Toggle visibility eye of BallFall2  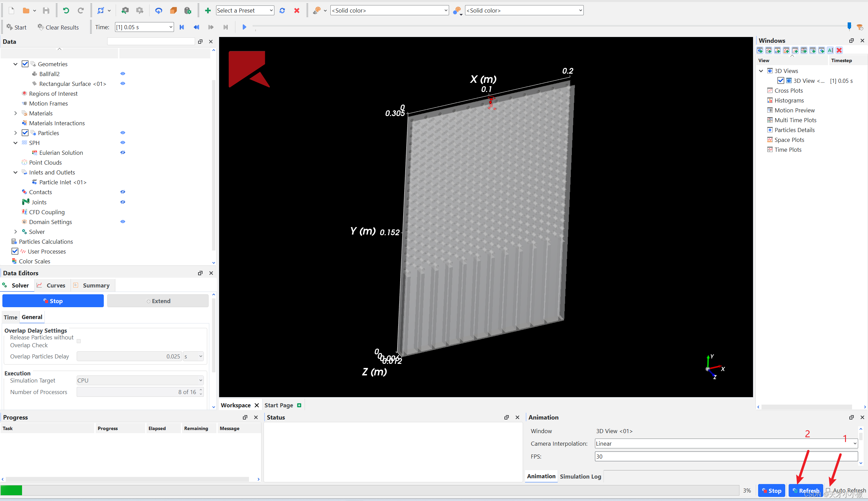[123, 74]
